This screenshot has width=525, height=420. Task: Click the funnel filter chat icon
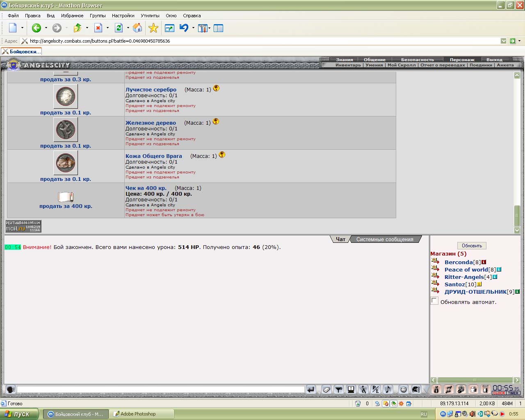339,389
